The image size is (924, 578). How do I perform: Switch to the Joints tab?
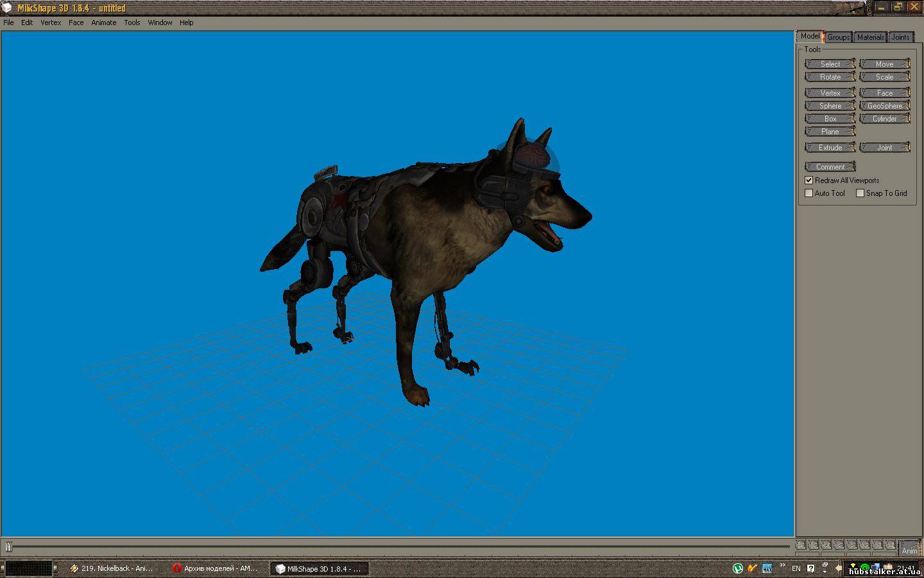click(x=900, y=37)
